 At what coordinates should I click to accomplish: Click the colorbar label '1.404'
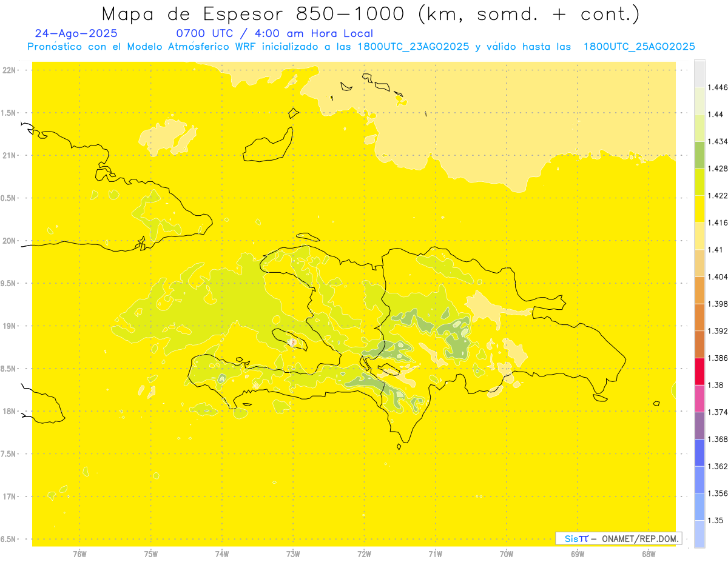718,277
